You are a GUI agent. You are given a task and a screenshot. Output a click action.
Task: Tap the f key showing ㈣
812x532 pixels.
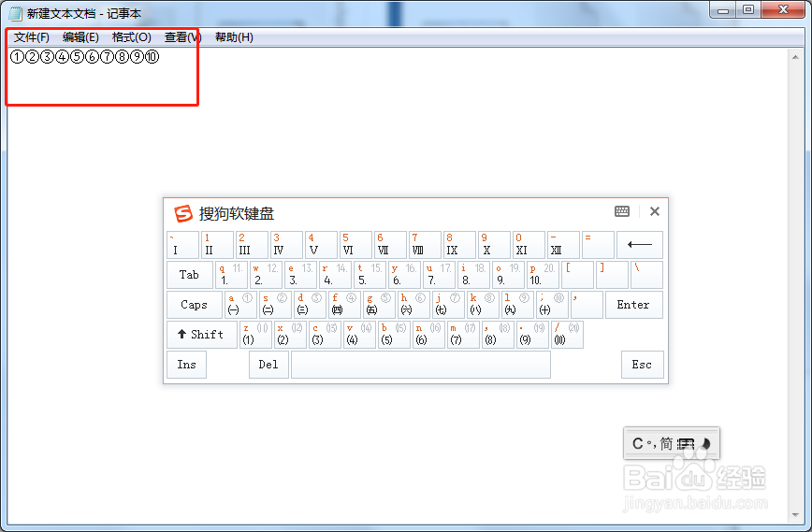pos(344,305)
